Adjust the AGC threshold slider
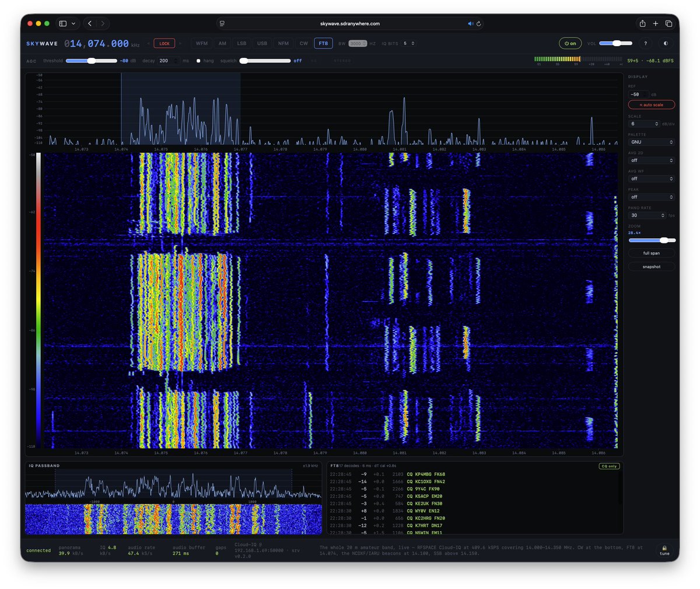This screenshot has width=700, height=589. [92, 61]
